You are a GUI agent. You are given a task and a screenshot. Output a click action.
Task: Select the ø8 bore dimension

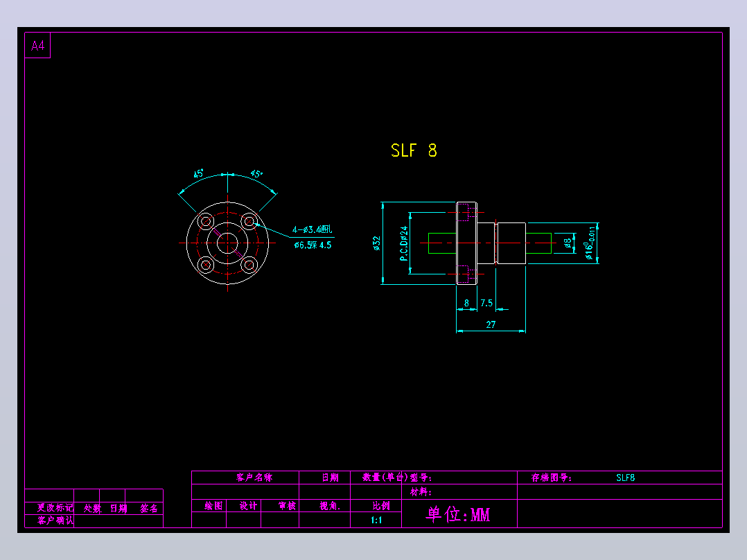click(x=568, y=243)
